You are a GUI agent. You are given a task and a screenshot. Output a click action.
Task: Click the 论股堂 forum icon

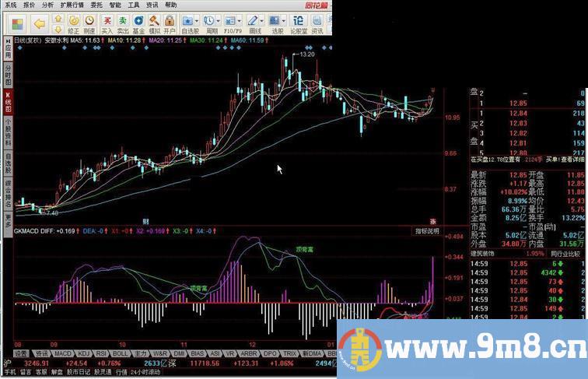(x=299, y=23)
